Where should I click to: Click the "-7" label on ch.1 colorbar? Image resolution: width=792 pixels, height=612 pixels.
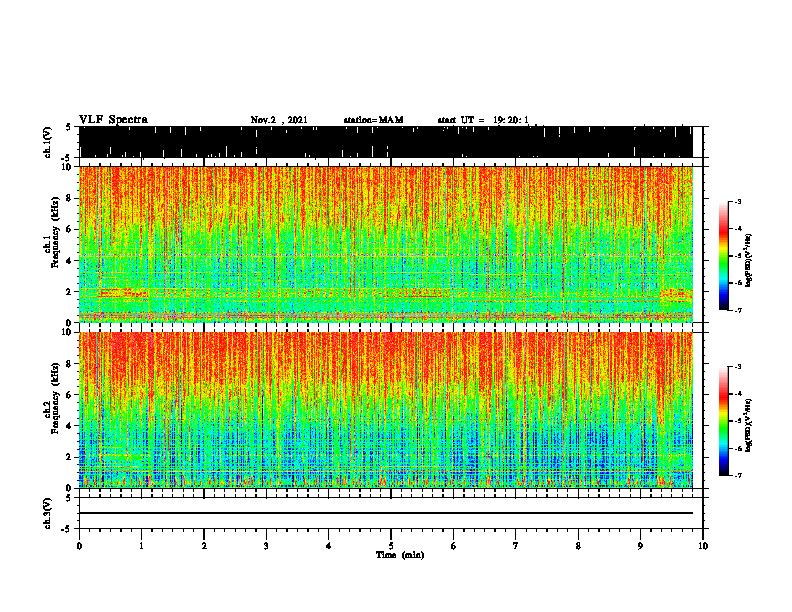click(x=738, y=310)
